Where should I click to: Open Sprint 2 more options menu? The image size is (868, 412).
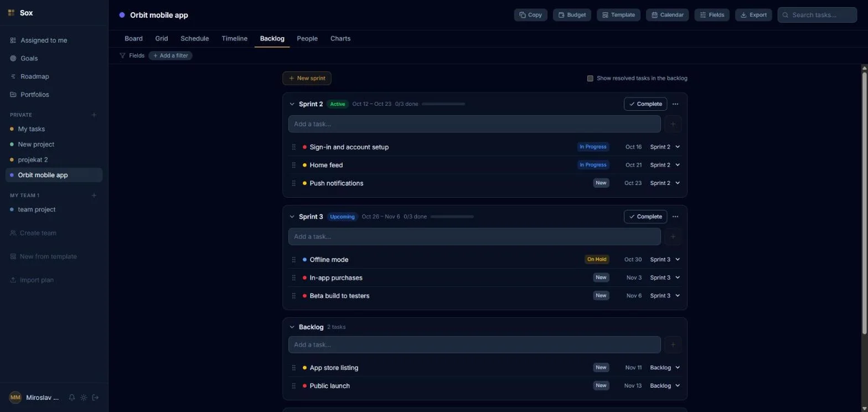pos(675,104)
